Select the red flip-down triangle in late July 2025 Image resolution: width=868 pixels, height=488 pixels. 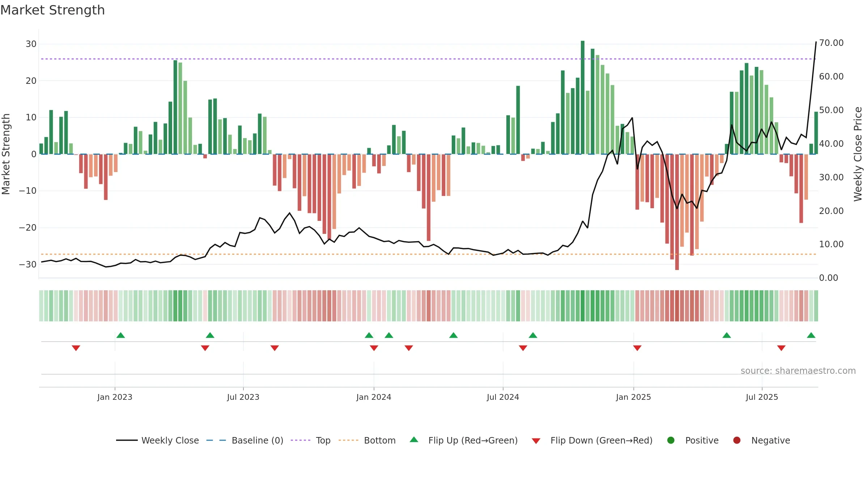click(781, 348)
